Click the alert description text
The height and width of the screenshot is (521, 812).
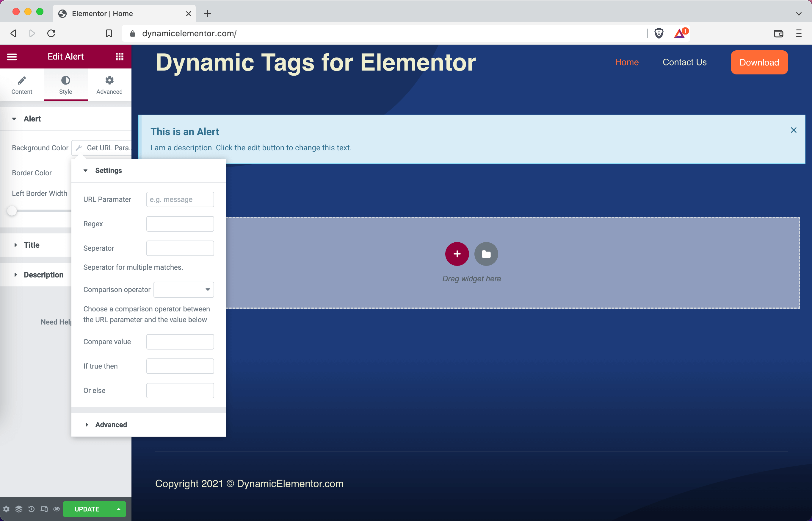pos(251,148)
